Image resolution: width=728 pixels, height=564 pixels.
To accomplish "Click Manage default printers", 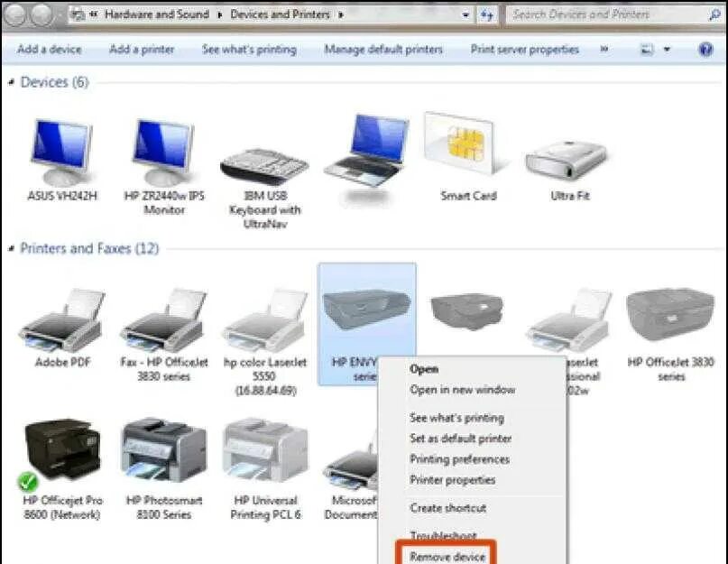I will 383,50.
